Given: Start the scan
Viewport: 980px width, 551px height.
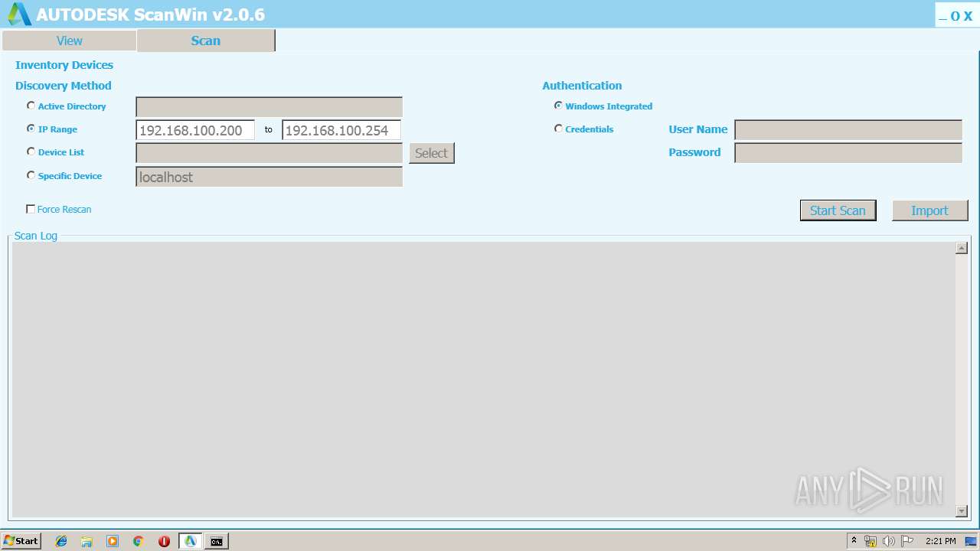Looking at the screenshot, I should 838,210.
